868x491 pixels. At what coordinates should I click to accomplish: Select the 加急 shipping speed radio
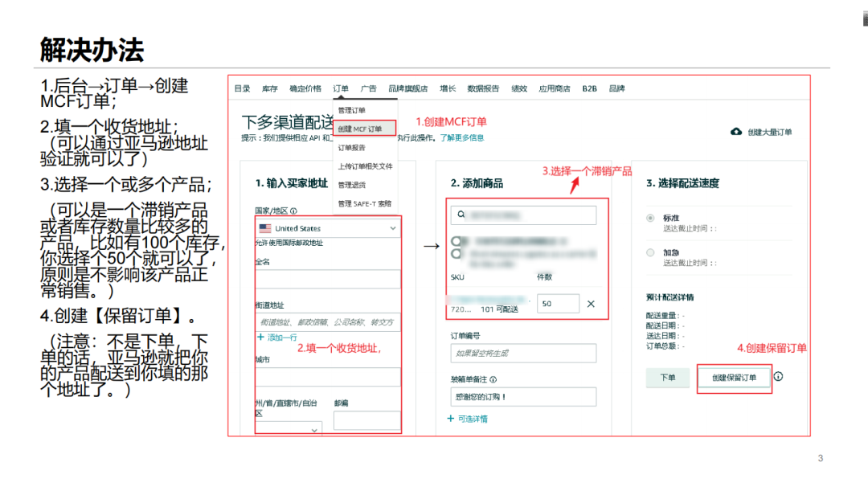click(650, 252)
